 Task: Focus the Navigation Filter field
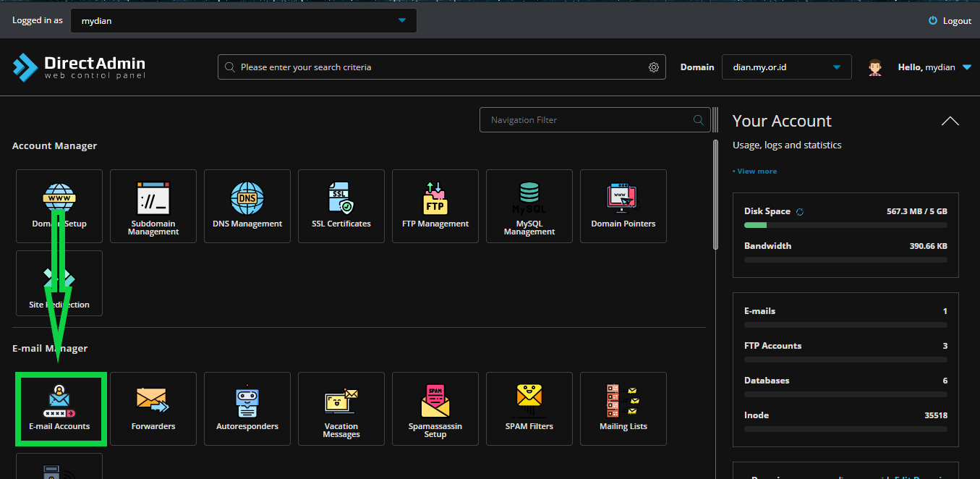coord(594,120)
